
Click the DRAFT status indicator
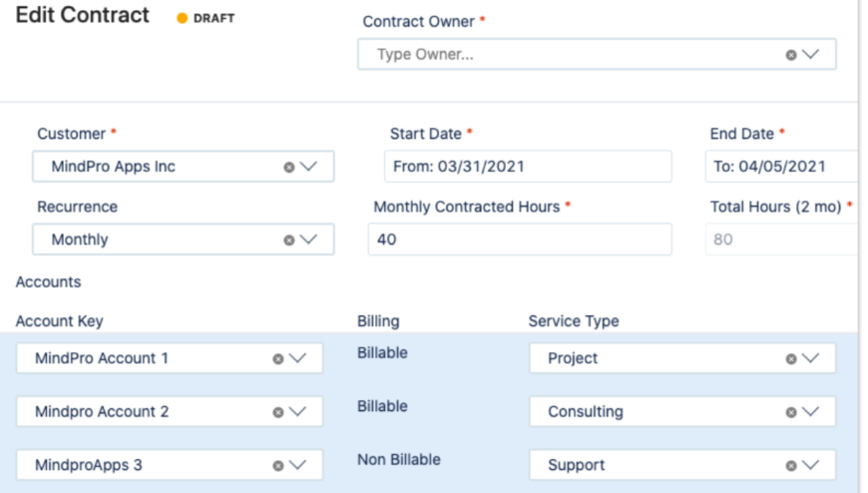pyautogui.click(x=206, y=18)
